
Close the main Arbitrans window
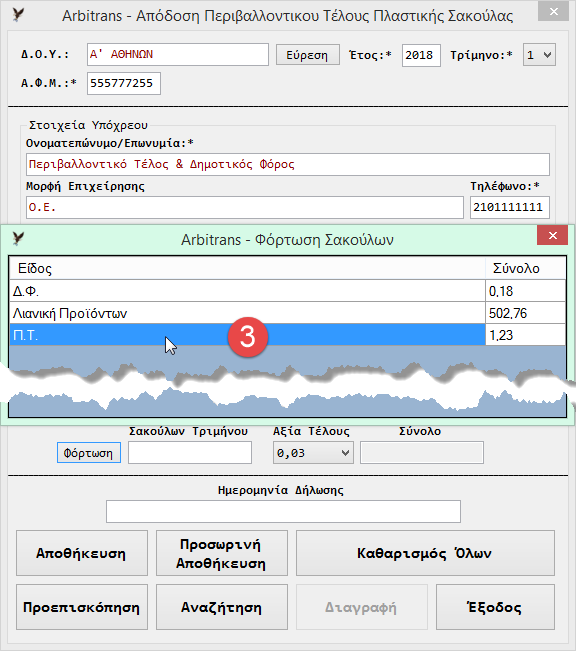[x=553, y=12]
